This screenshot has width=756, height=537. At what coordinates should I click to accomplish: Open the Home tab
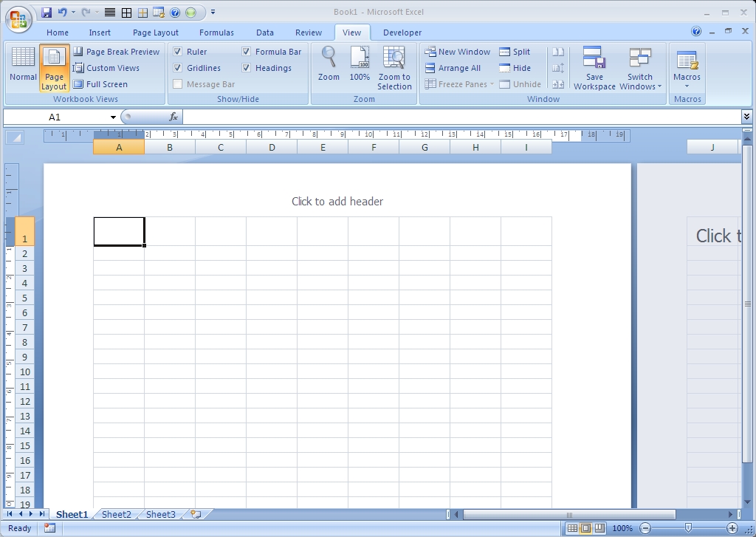tap(58, 33)
